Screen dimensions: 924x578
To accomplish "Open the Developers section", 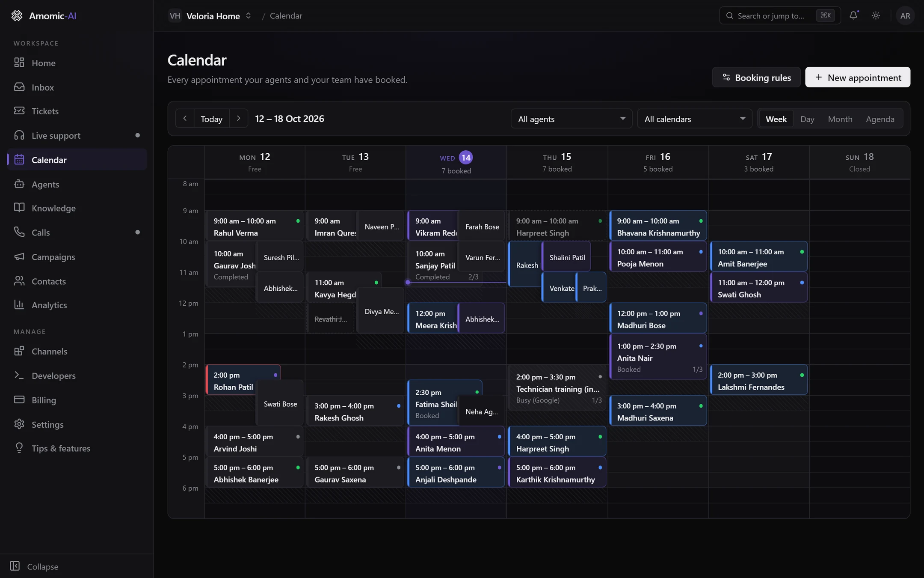I will pyautogui.click(x=77, y=375).
